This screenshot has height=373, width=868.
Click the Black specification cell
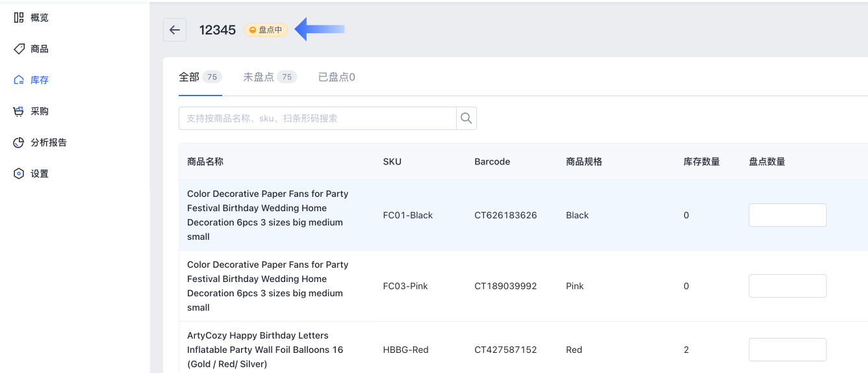tap(578, 215)
